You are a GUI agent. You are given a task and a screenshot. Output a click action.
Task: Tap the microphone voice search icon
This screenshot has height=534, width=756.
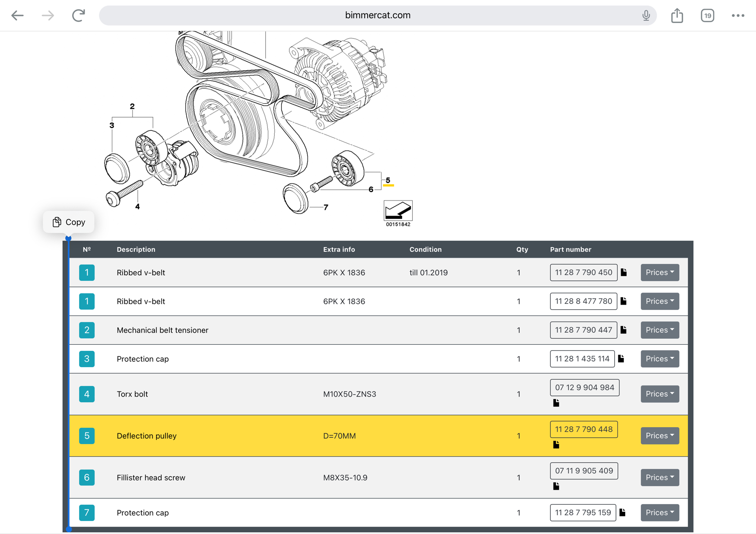[646, 16]
